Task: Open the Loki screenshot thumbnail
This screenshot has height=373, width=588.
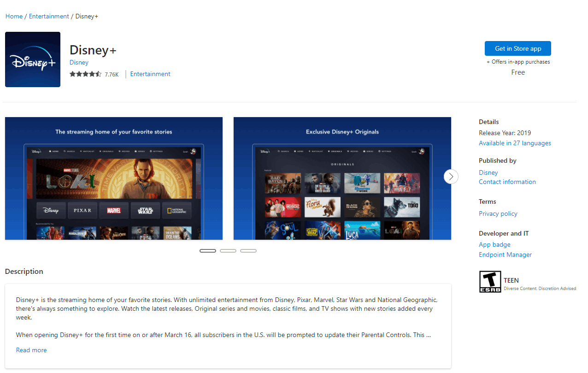Action: click(113, 178)
